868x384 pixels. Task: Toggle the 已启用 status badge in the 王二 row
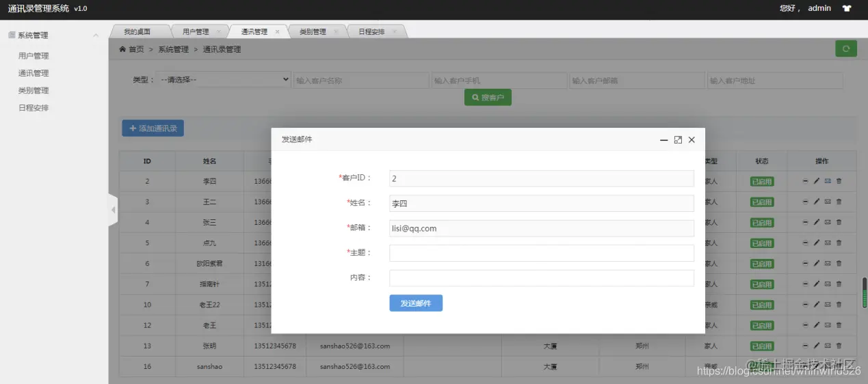pyautogui.click(x=762, y=202)
